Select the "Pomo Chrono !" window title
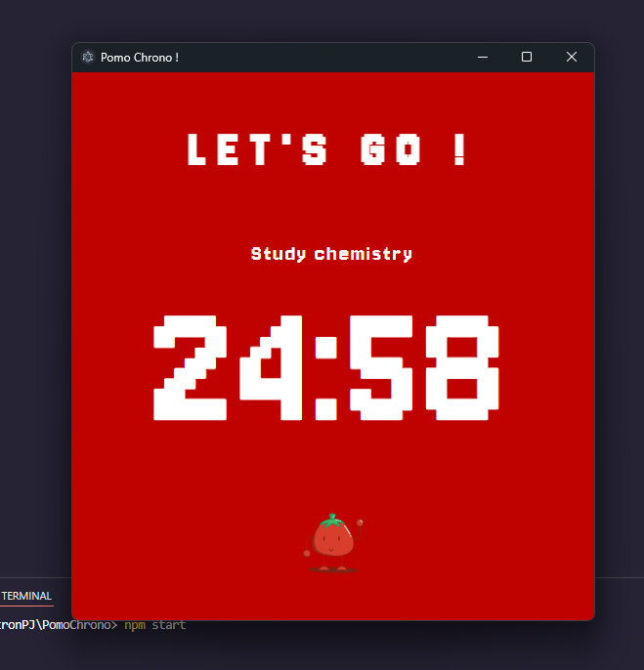The image size is (644, 670). [x=140, y=58]
